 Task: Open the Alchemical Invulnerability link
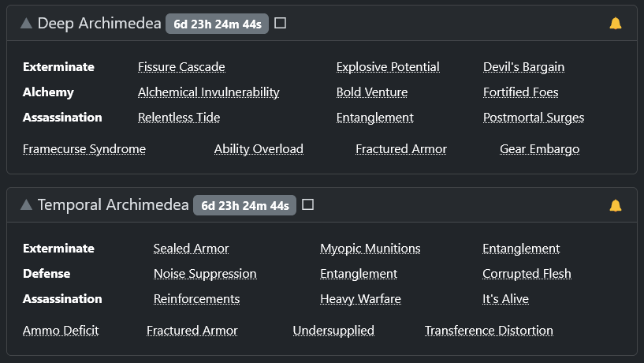point(209,92)
